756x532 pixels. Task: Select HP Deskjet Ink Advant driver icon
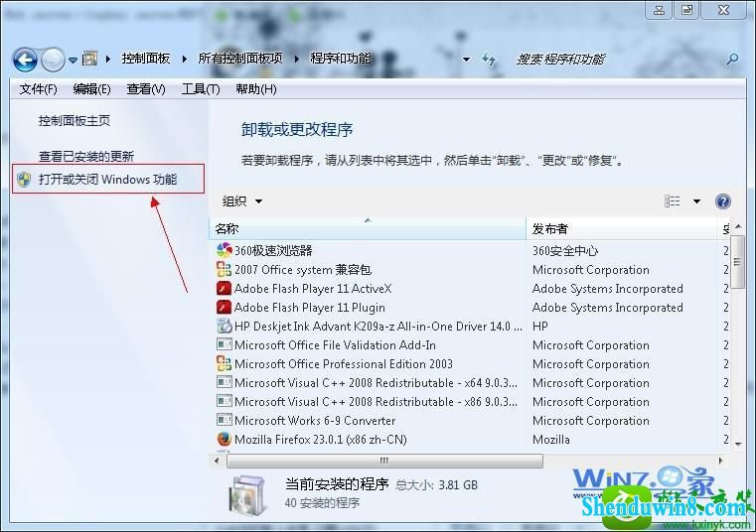point(224,326)
